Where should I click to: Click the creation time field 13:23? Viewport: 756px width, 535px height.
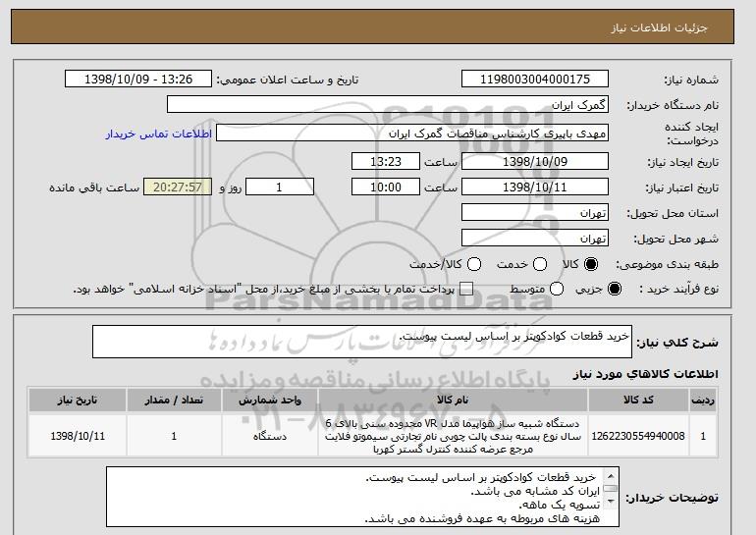386,161
